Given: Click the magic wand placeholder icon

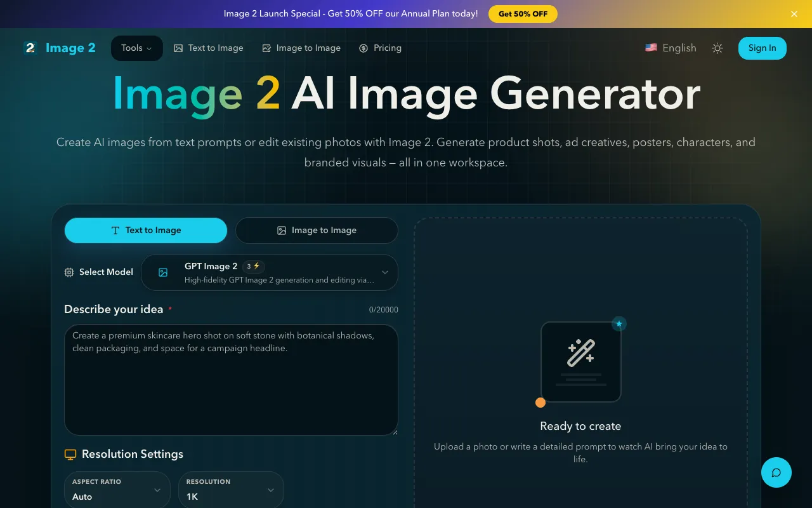Looking at the screenshot, I should click(x=581, y=353).
